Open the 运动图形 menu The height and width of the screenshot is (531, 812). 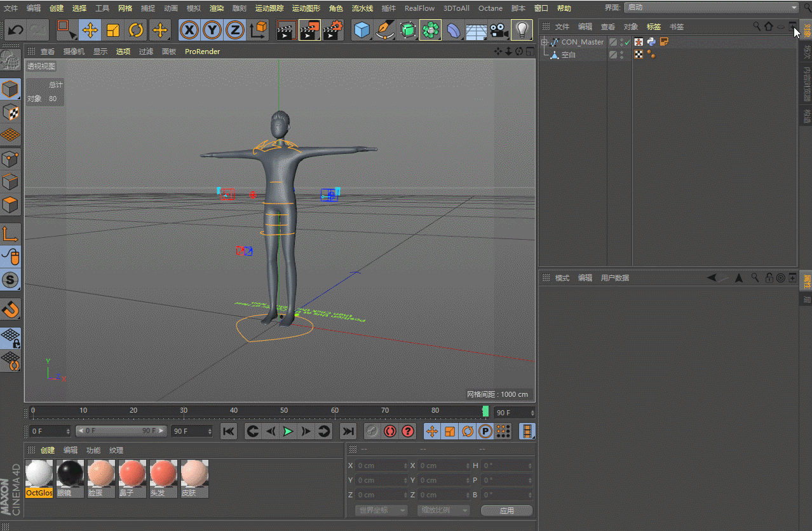click(307, 8)
